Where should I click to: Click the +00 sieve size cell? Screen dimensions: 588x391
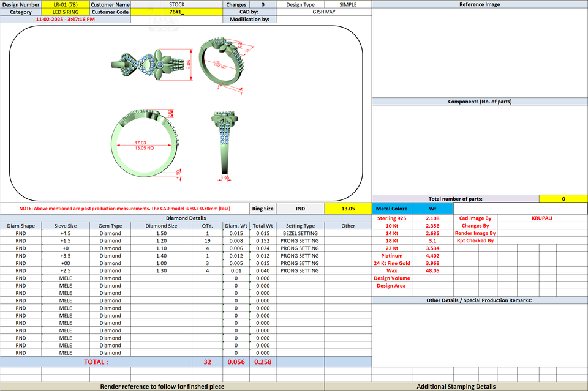tap(66, 263)
